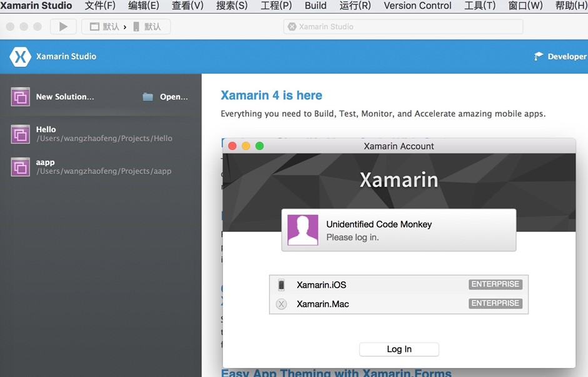The width and height of the screenshot is (588, 377).
Task: Open Easy App Theming with Xamarin.Forms link
Action: coord(336,373)
